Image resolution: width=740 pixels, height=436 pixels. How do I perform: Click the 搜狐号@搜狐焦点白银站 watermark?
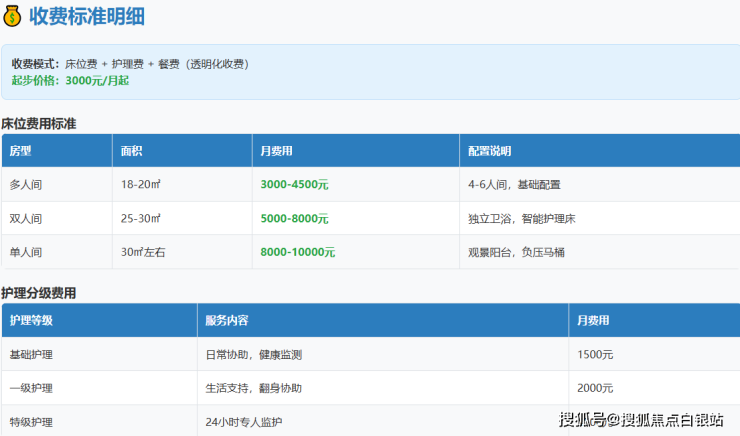(641, 419)
